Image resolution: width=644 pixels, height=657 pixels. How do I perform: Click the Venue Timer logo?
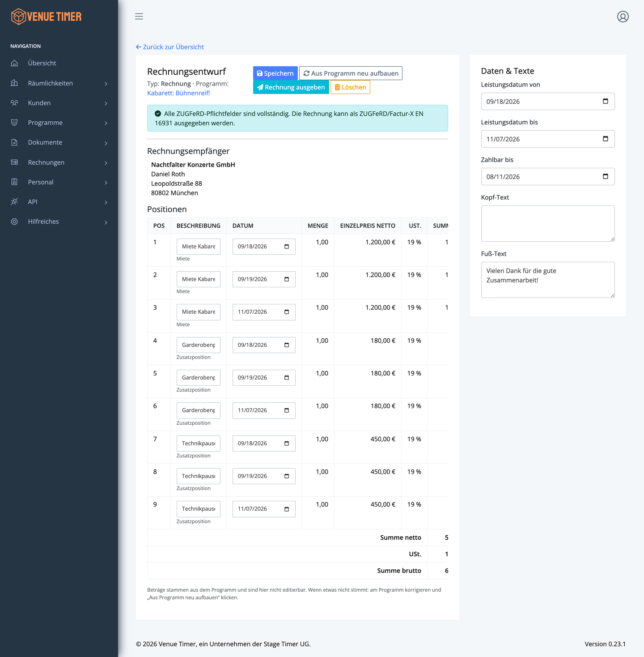tap(47, 17)
